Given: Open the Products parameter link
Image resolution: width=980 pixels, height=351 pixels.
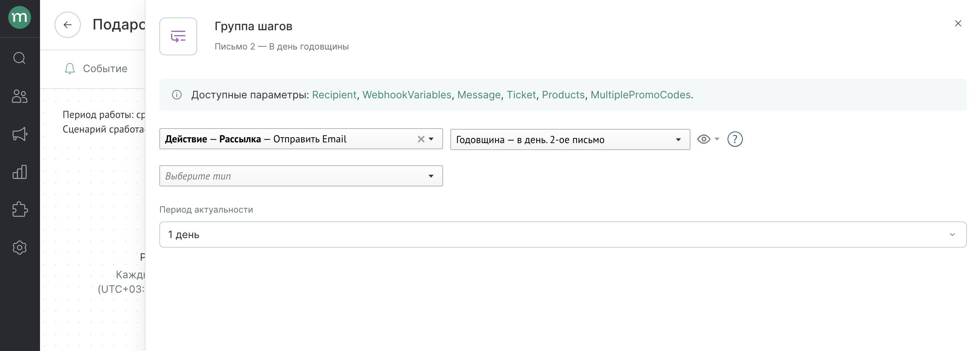Looking at the screenshot, I should click(x=563, y=95).
